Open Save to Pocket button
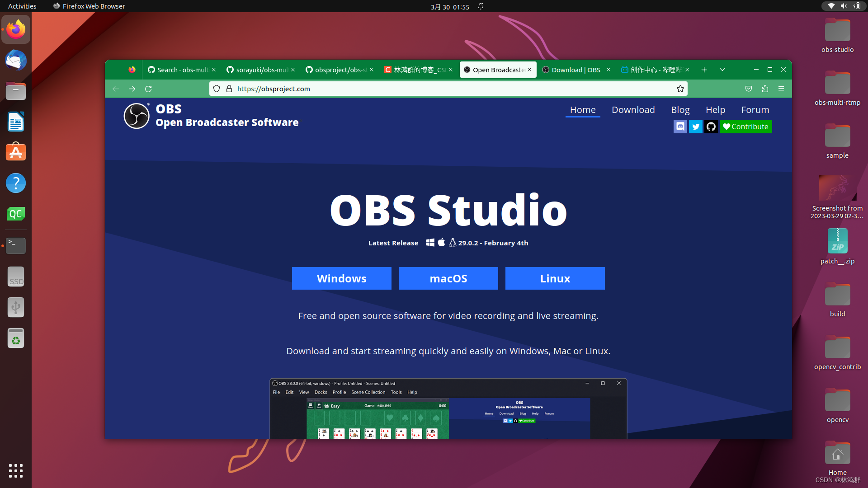Viewport: 868px width, 488px height. tap(749, 89)
